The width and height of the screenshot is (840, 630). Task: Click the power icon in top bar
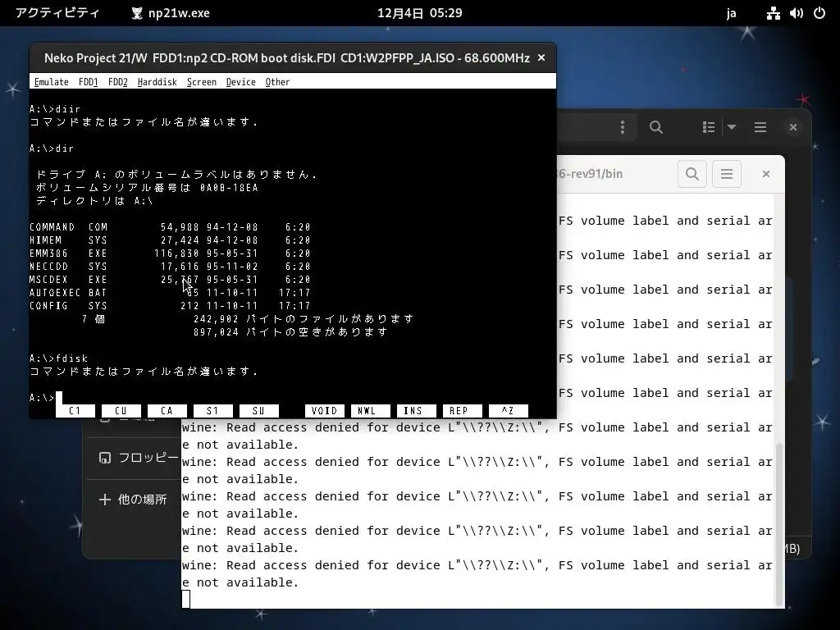pyautogui.click(x=819, y=13)
